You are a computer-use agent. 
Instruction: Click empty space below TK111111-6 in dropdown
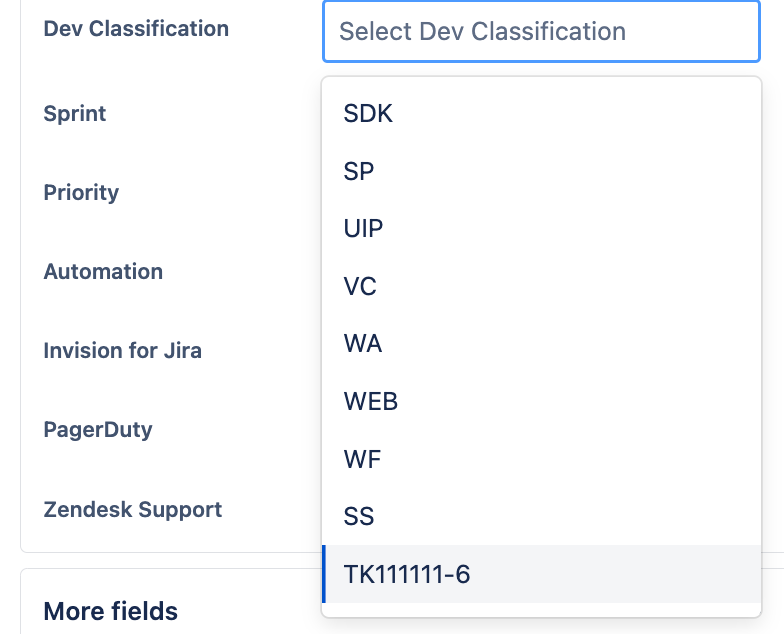click(x=542, y=610)
